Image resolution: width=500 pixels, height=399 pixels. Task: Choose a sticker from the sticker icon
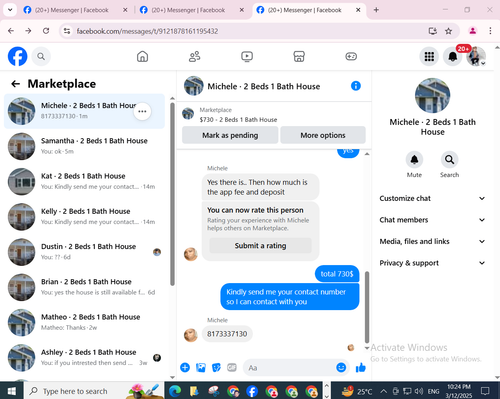(216, 368)
